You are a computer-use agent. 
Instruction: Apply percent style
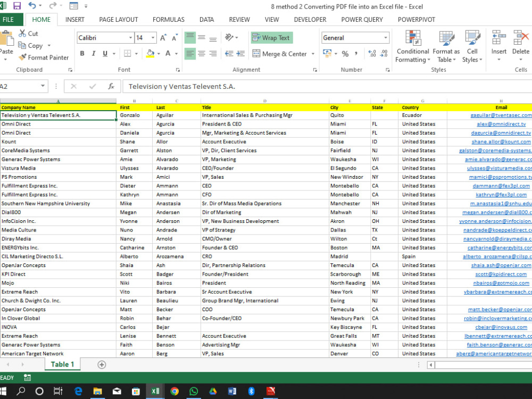(345, 54)
